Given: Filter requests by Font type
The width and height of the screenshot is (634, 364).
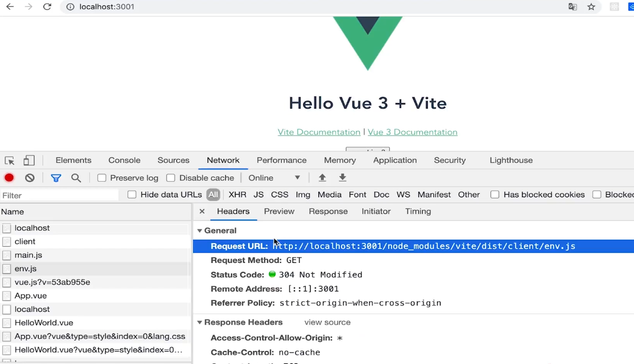Looking at the screenshot, I should tap(358, 195).
